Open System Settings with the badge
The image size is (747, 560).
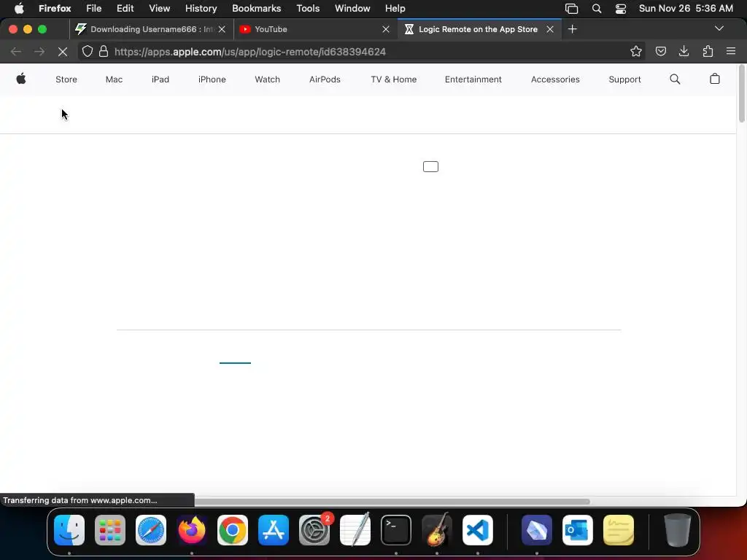click(314, 530)
